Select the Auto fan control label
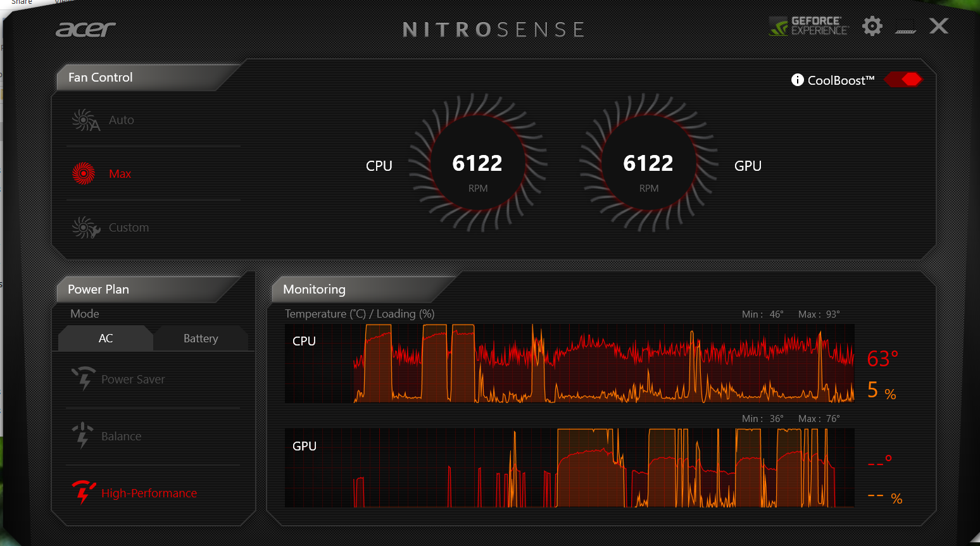The image size is (980, 546). coord(122,120)
